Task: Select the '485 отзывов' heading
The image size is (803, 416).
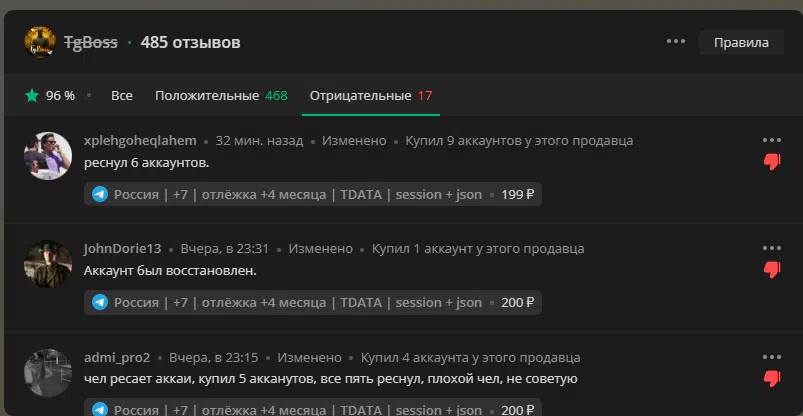Action: (191, 43)
